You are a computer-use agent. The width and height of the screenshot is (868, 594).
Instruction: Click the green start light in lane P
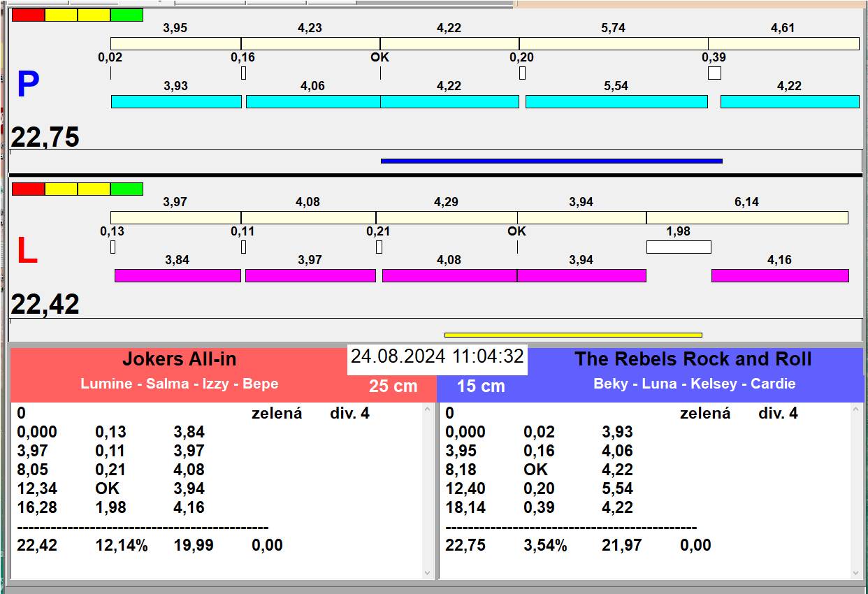tap(126, 15)
